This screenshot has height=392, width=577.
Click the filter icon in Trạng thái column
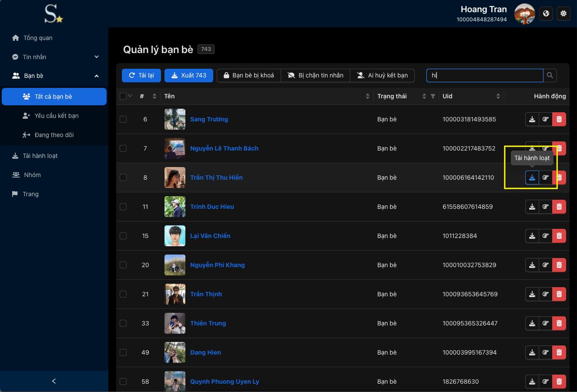tap(433, 96)
